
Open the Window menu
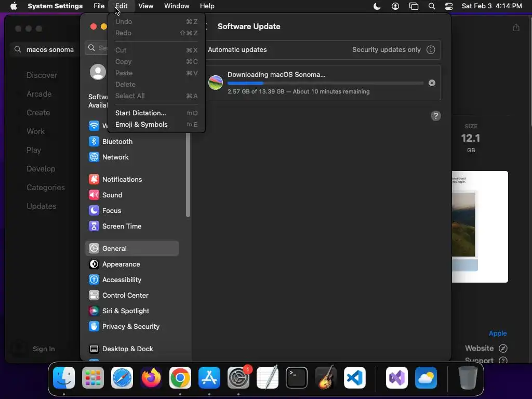click(177, 6)
